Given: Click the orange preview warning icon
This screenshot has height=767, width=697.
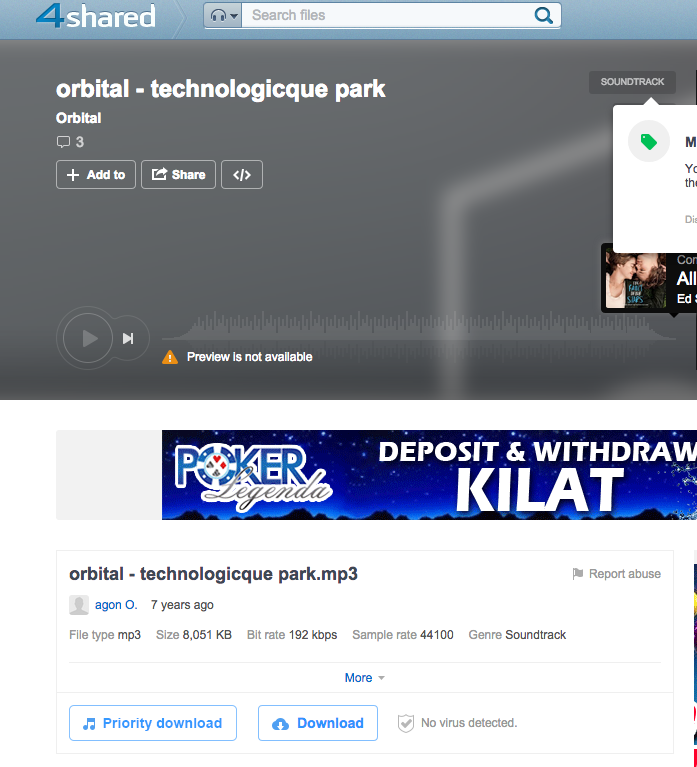Looking at the screenshot, I should pos(170,357).
